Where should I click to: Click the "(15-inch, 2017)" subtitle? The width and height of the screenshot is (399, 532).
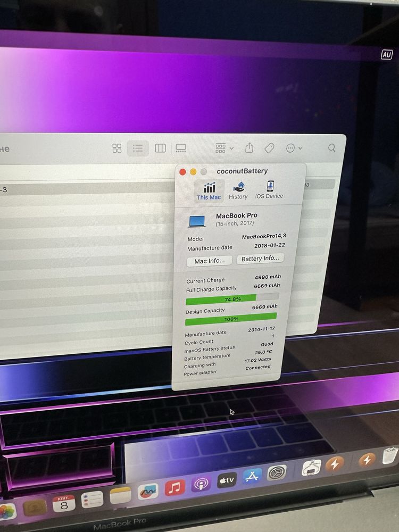(x=235, y=223)
